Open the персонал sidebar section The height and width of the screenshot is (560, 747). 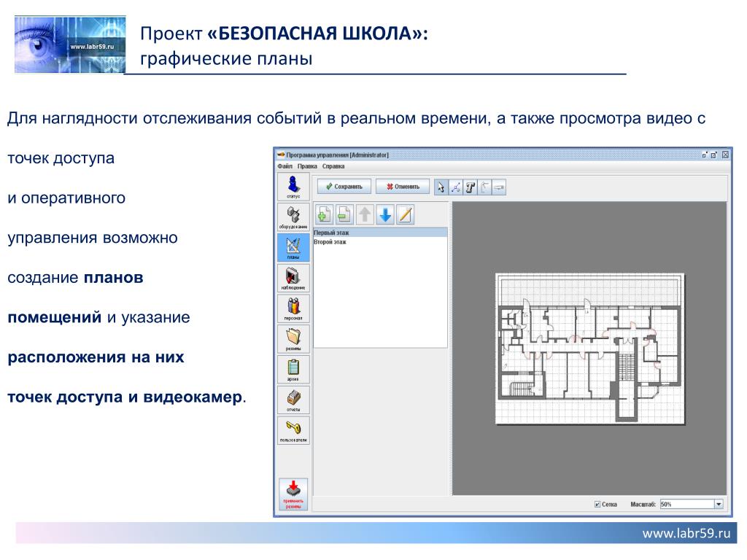(293, 308)
